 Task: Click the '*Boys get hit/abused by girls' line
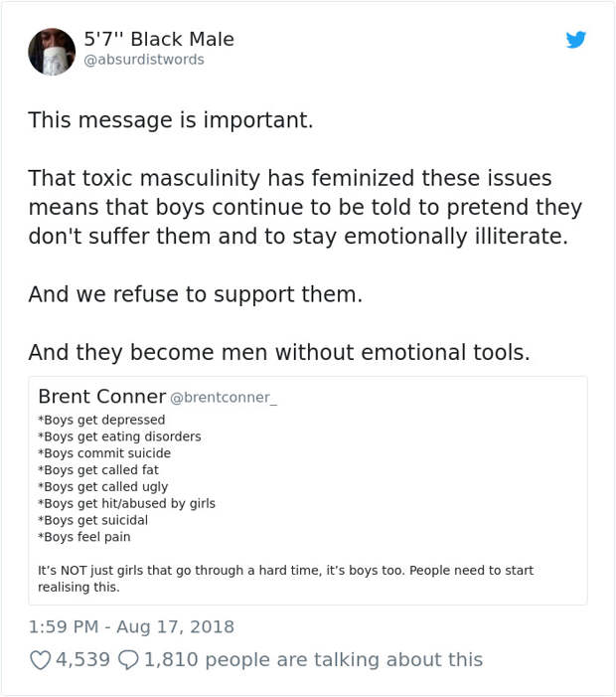click(x=126, y=504)
